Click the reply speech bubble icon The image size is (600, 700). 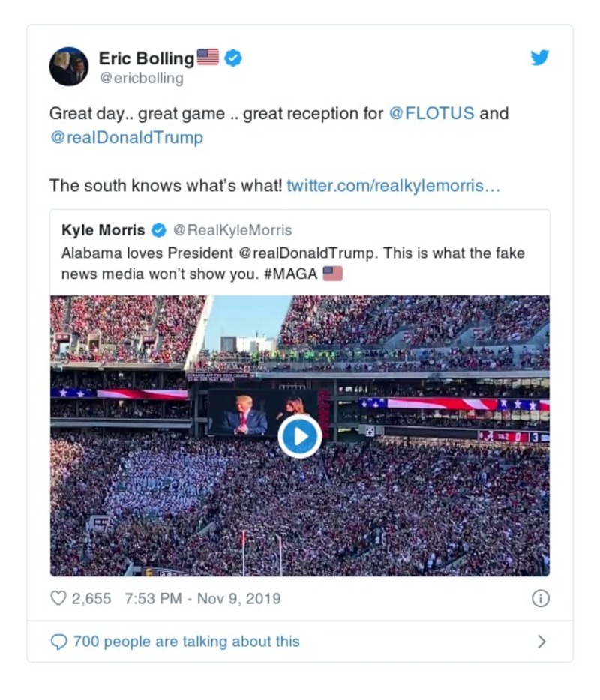pos(58,642)
